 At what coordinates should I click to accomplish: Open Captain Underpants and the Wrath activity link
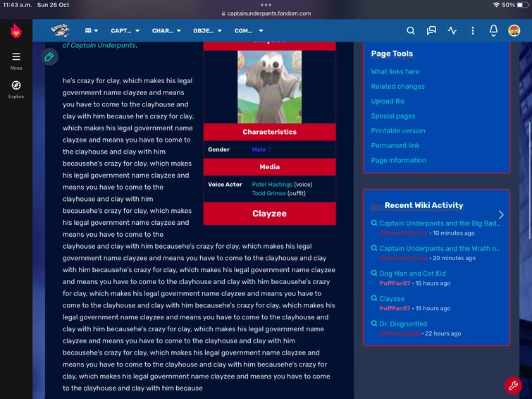point(440,248)
